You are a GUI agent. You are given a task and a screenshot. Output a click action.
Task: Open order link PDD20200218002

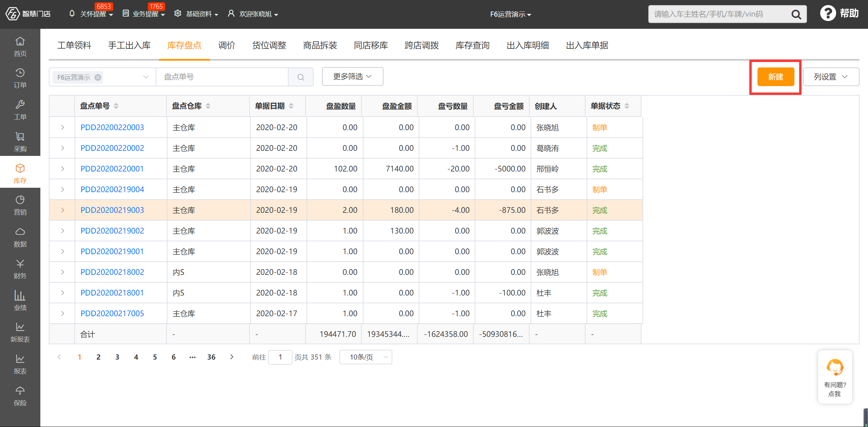click(x=112, y=272)
